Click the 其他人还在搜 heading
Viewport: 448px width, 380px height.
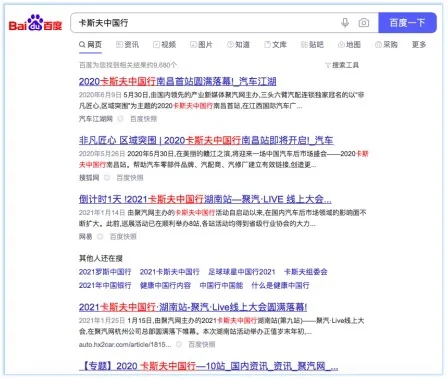[101, 258]
